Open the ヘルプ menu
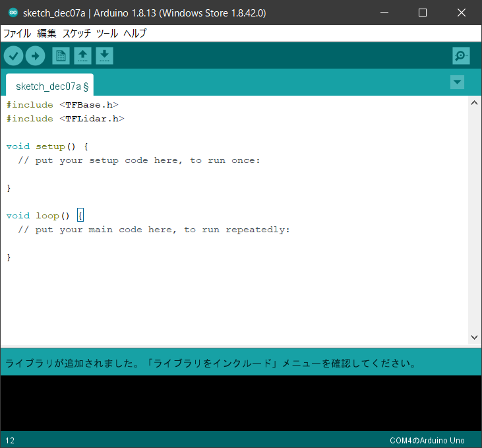482x448 pixels. pos(135,33)
